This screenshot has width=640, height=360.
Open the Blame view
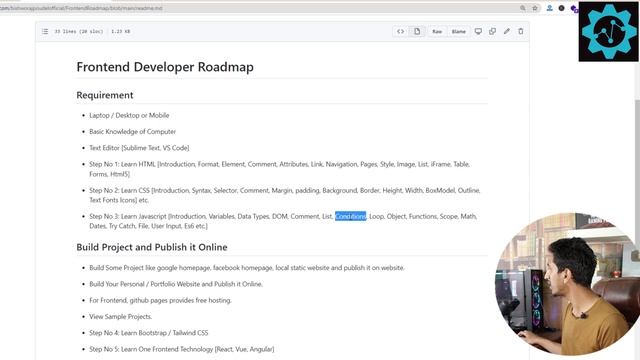click(458, 31)
